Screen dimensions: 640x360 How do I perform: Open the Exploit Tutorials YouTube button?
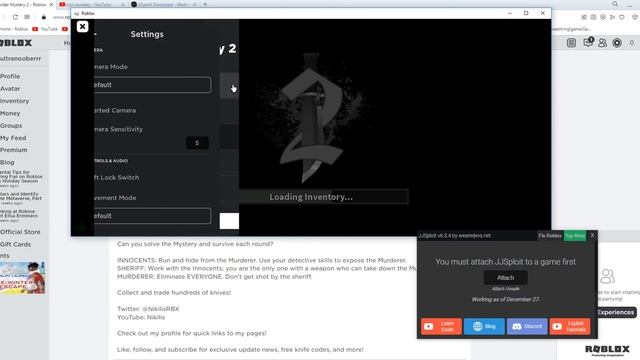point(570,326)
